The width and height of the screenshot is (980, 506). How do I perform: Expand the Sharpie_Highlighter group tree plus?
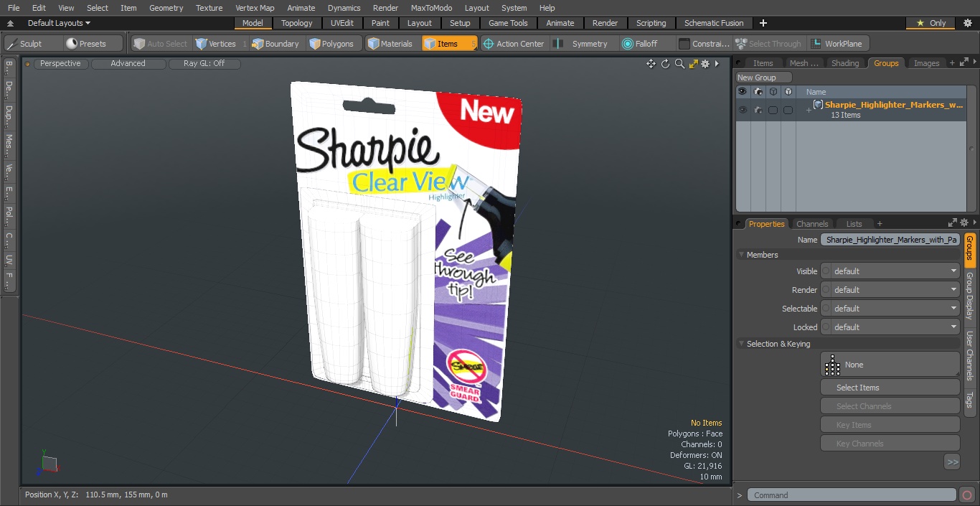pyautogui.click(x=809, y=110)
